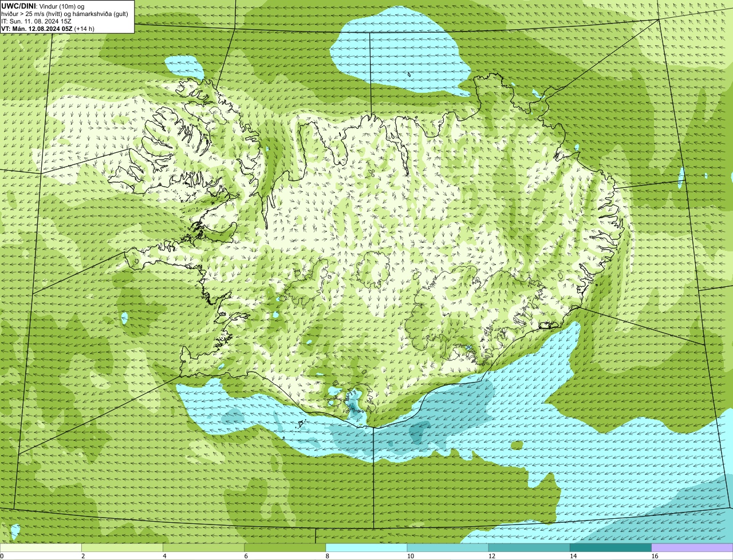Click the teal 12–14 m/s legend swatch
This screenshot has width=733, height=560.
[529, 548]
